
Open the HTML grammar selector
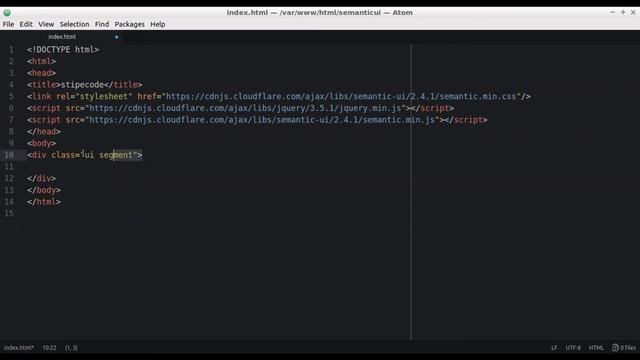tap(596, 348)
